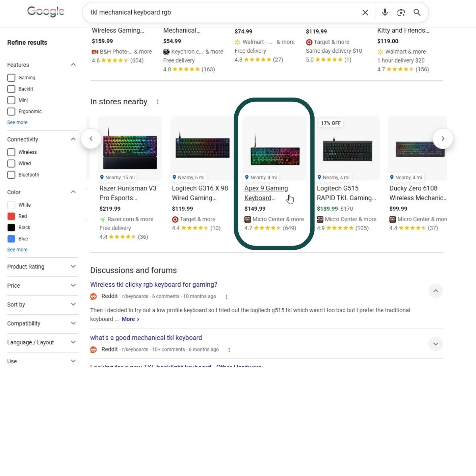Select the Black color swatch filter

coord(12,228)
